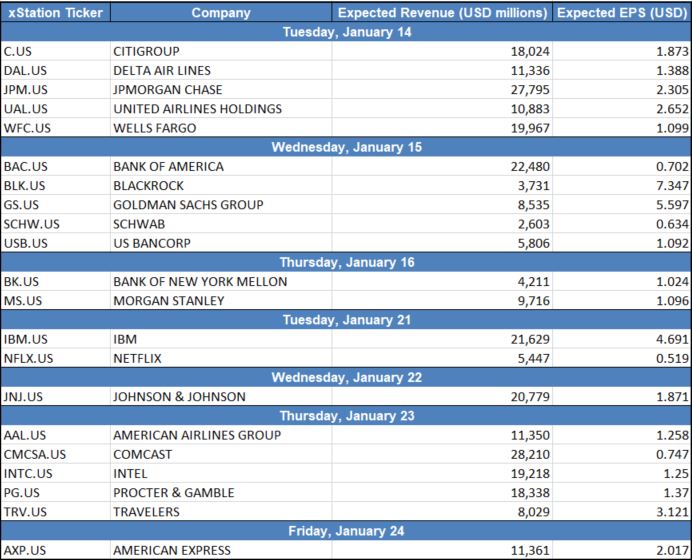Image resolution: width=692 pixels, height=560 pixels.
Task: Click the NFLX.US ticker cell
Action: pos(28,359)
